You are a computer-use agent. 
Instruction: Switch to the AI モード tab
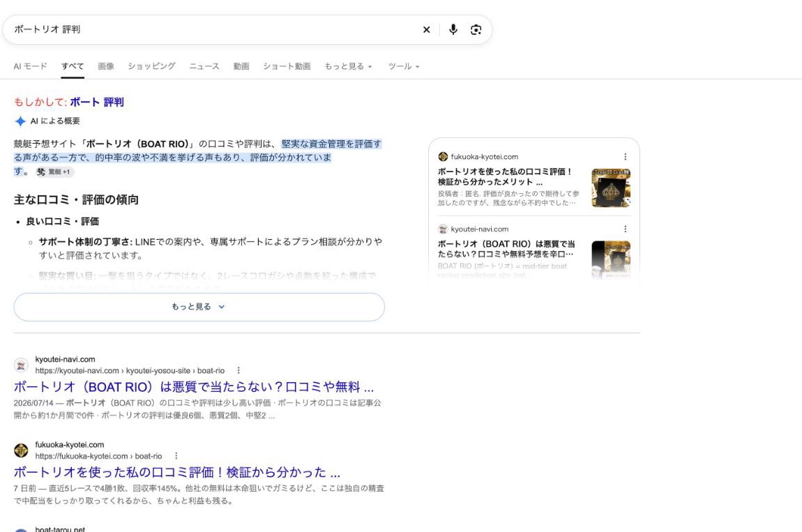point(30,66)
